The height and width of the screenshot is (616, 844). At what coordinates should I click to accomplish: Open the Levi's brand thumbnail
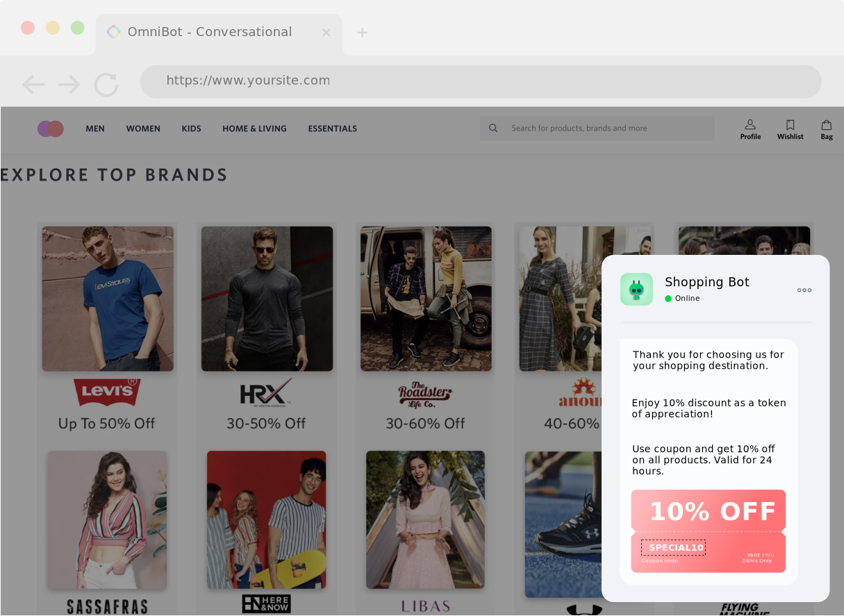point(108,299)
